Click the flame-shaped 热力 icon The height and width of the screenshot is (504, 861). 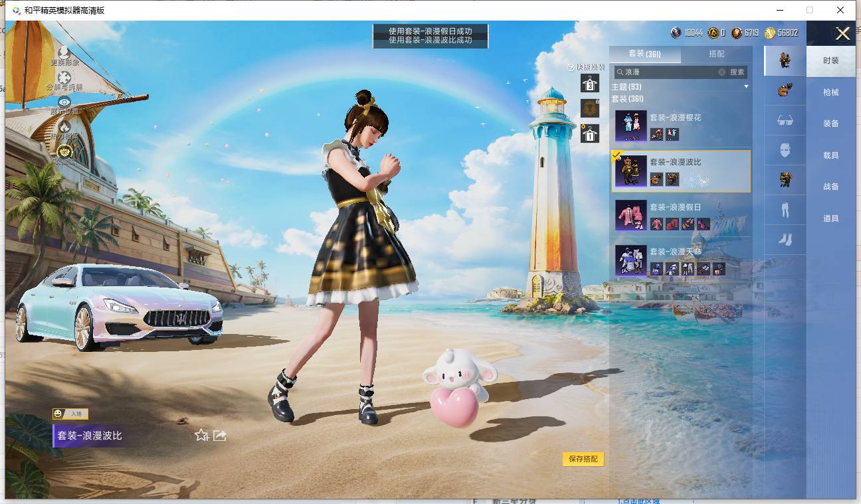point(64,126)
